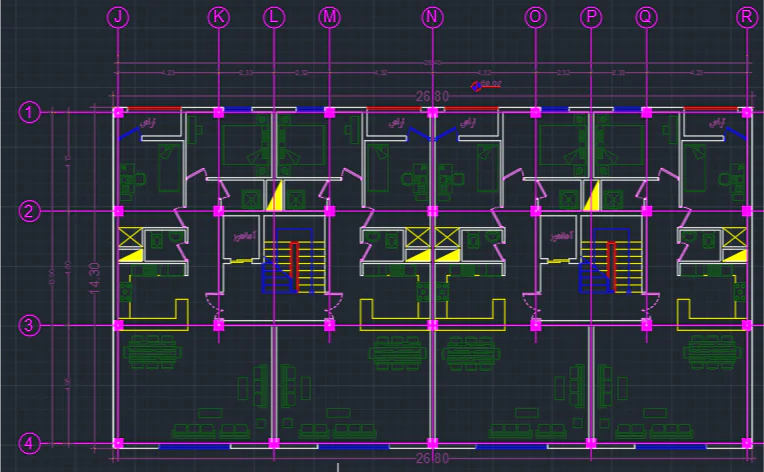Select the grid bubble labeled M
The width and height of the screenshot is (764, 472).
[x=330, y=17]
